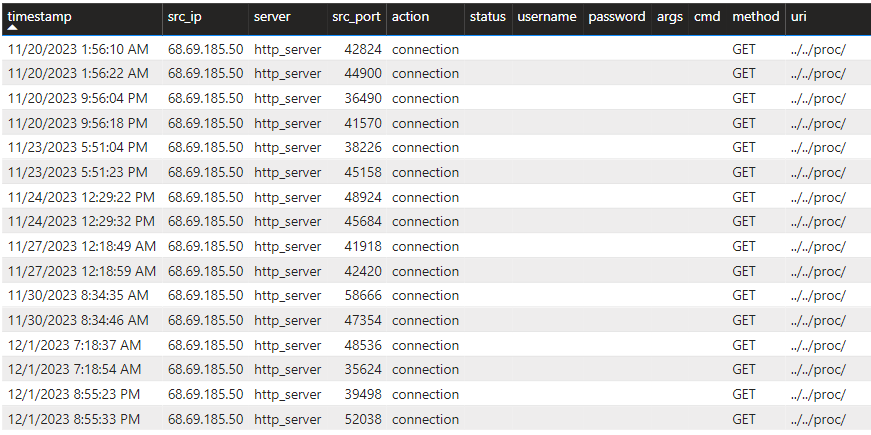Select the 11/20/2023 1:56:10 AM timestamp cell

click(x=78, y=49)
